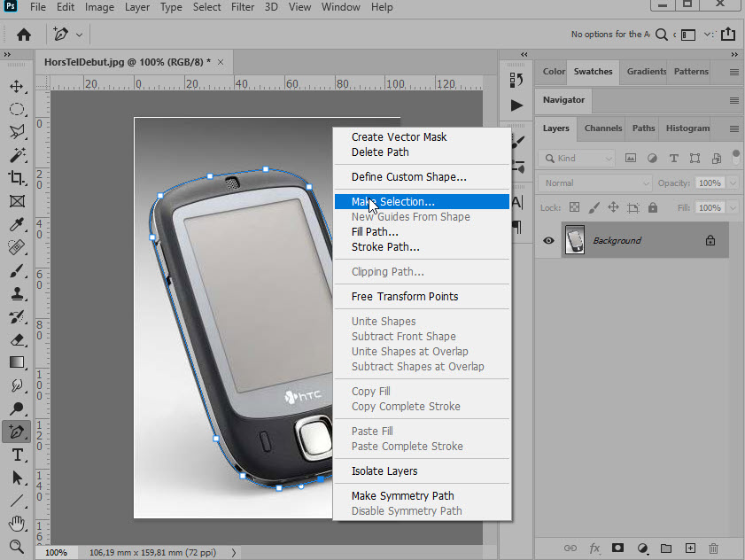Select the Pen tool in the toolbar

(x=17, y=432)
